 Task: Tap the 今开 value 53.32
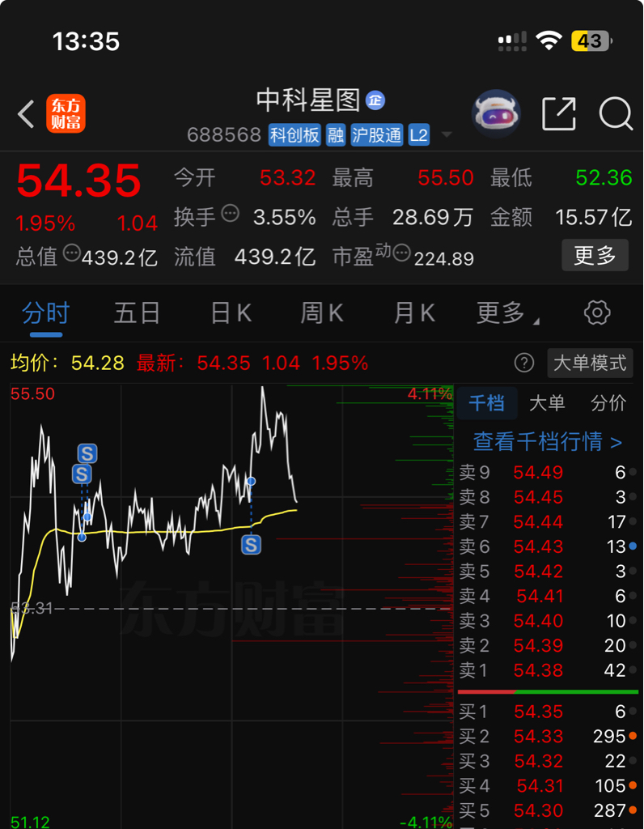pyautogui.click(x=287, y=177)
